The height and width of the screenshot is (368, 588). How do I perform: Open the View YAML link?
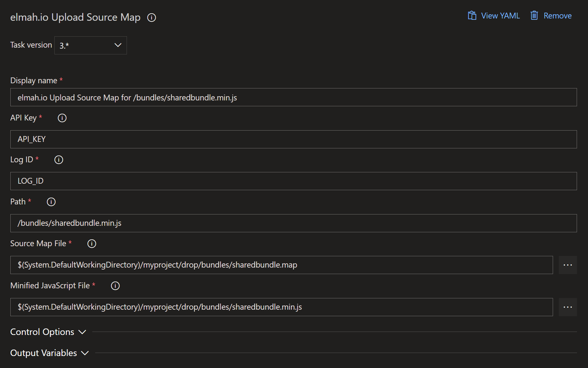tap(500, 16)
